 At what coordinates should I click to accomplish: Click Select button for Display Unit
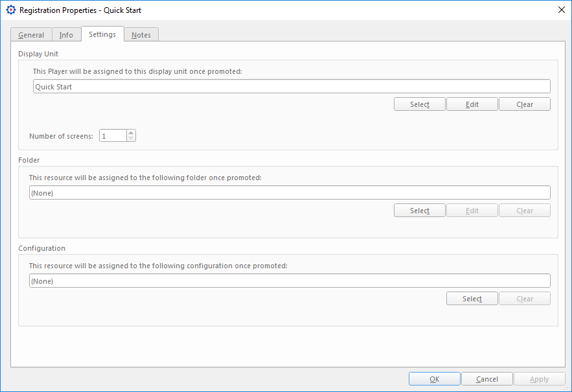pyautogui.click(x=420, y=104)
